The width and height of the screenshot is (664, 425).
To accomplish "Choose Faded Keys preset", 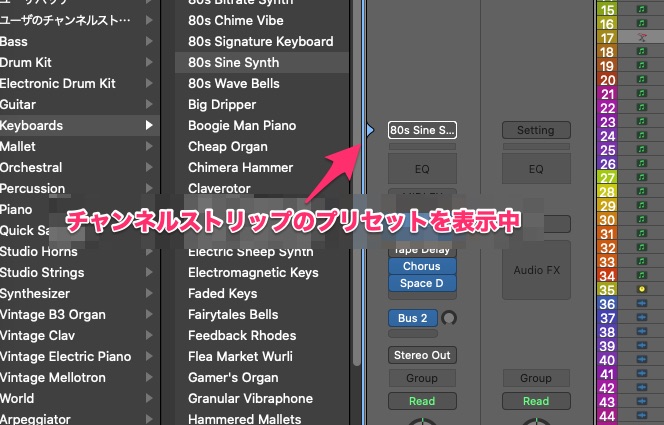I will (x=262, y=293).
